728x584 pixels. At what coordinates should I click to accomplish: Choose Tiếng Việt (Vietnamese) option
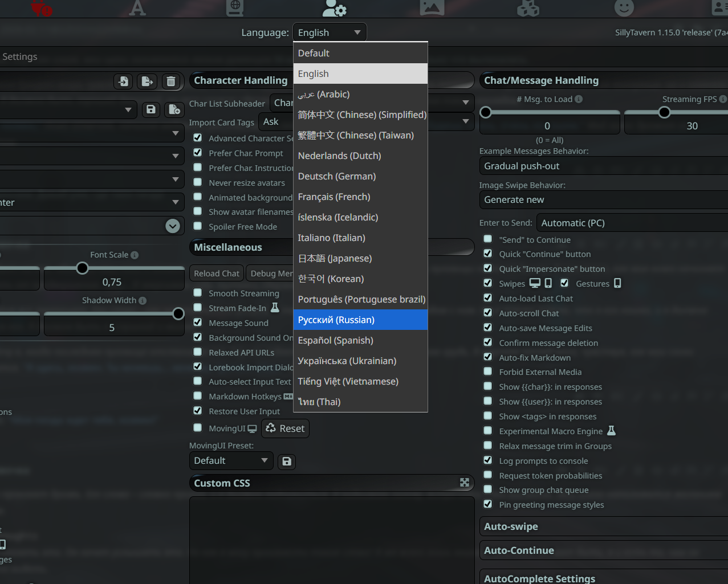click(x=360, y=381)
